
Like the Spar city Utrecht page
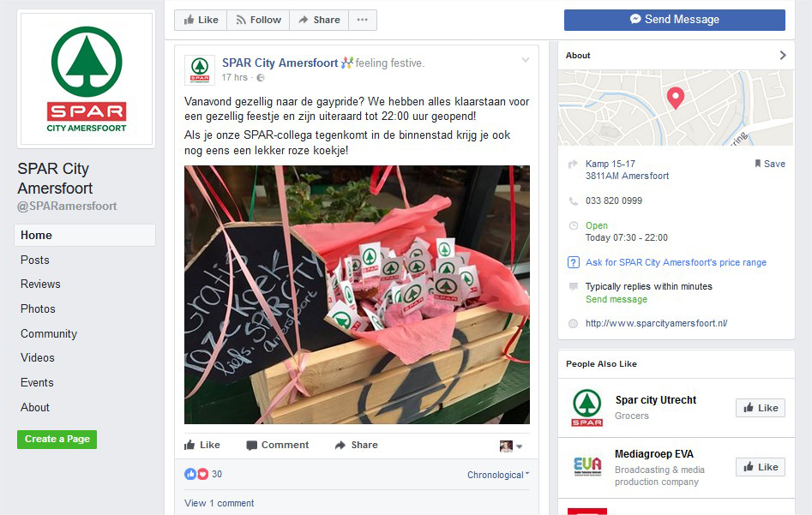pos(761,408)
